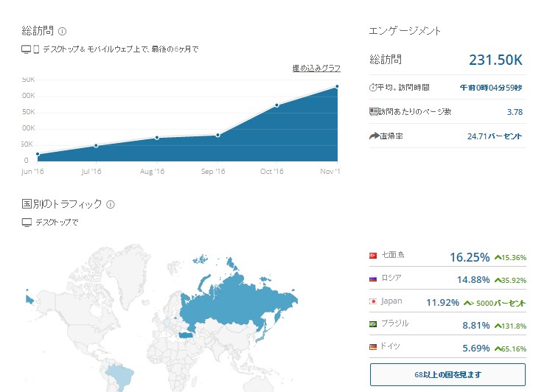Select the Jul '16 data point on chart
Screen dimensions: 547x392
(96, 145)
